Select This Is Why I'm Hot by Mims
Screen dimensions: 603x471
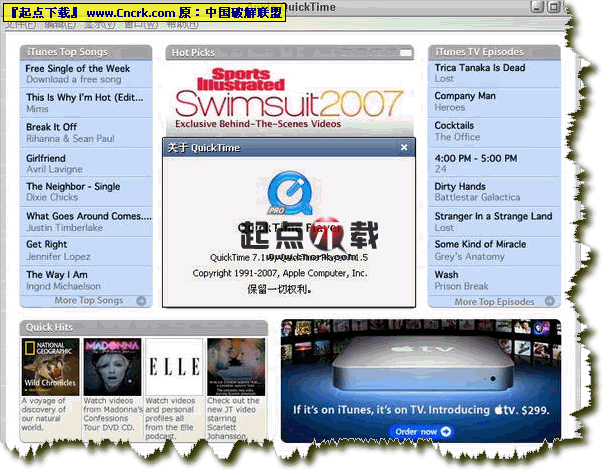86,103
